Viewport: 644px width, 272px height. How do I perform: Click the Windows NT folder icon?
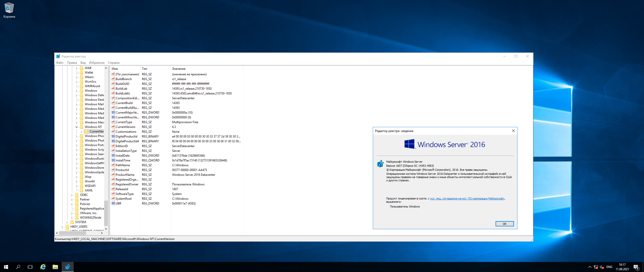click(x=82, y=127)
